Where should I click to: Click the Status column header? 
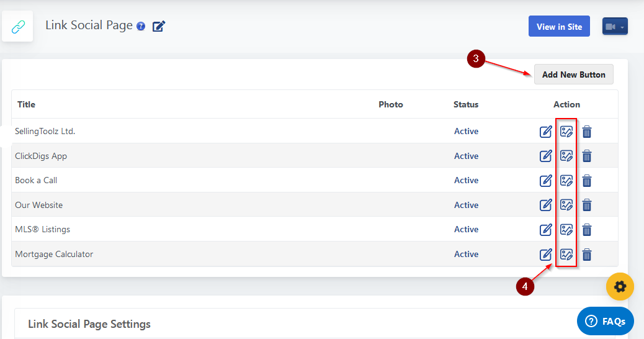point(466,104)
